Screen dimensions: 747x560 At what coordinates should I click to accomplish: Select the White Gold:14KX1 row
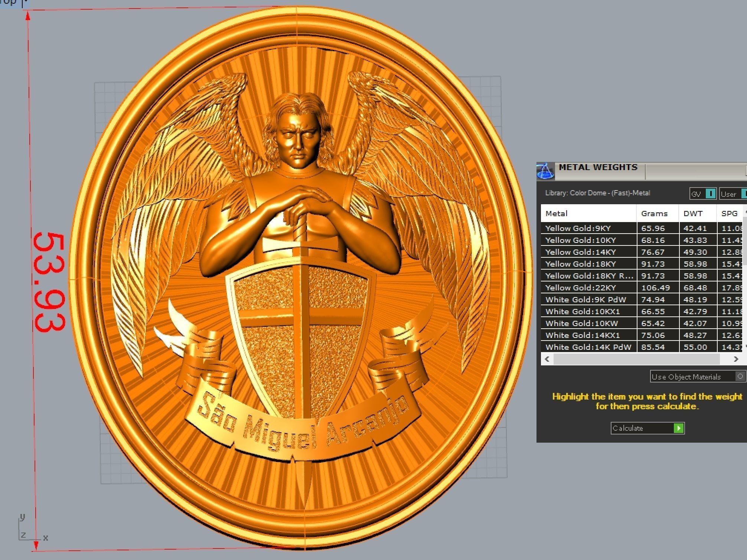[583, 335]
